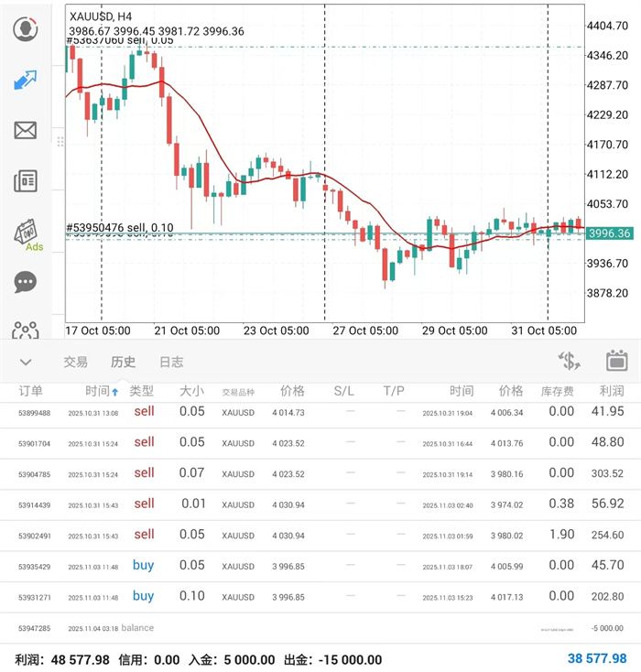Sort by the 利润 column header
Image resolution: width=641 pixels, height=672 pixels.
point(612,391)
